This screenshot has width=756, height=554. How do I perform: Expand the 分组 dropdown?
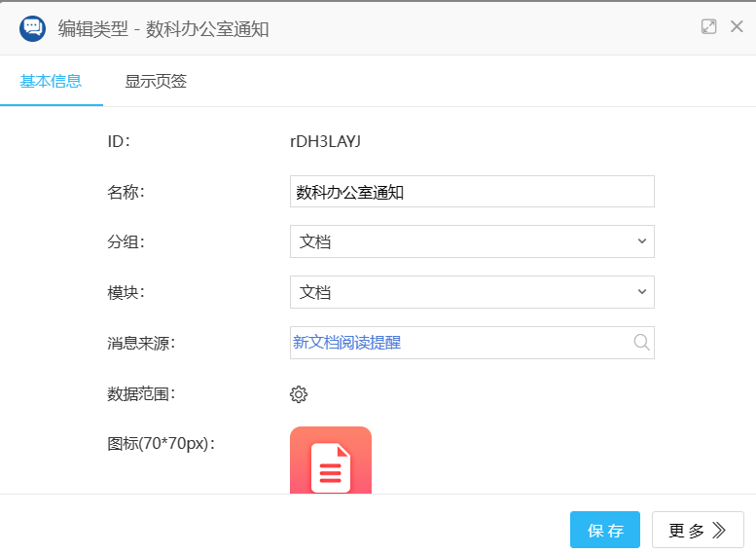click(472, 241)
